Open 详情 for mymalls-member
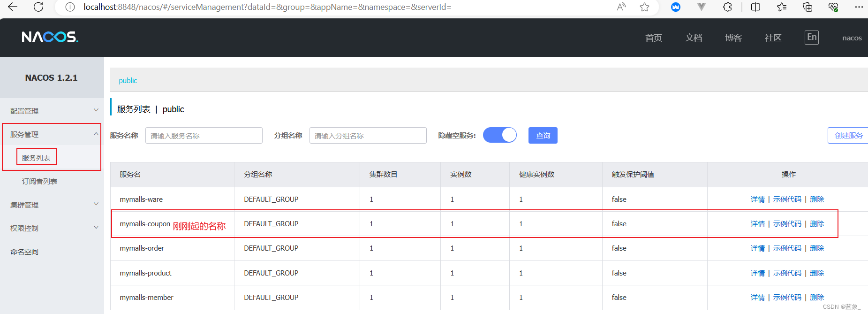Image resolution: width=868 pixels, height=314 pixels. pos(758,298)
